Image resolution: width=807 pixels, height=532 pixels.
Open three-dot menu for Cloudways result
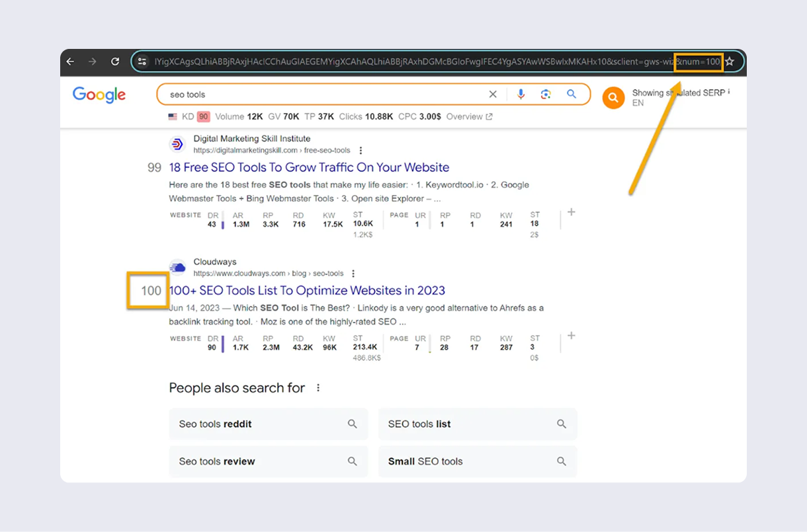353,274
